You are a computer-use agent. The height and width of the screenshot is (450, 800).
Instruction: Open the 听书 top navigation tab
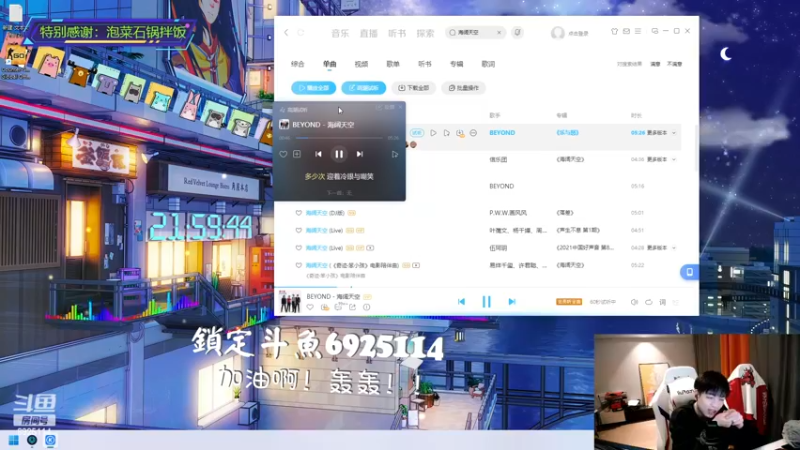click(x=397, y=33)
